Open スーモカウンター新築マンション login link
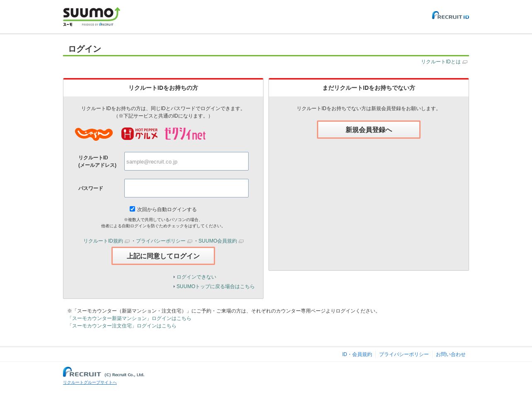This screenshot has width=532, height=397. 129,318
